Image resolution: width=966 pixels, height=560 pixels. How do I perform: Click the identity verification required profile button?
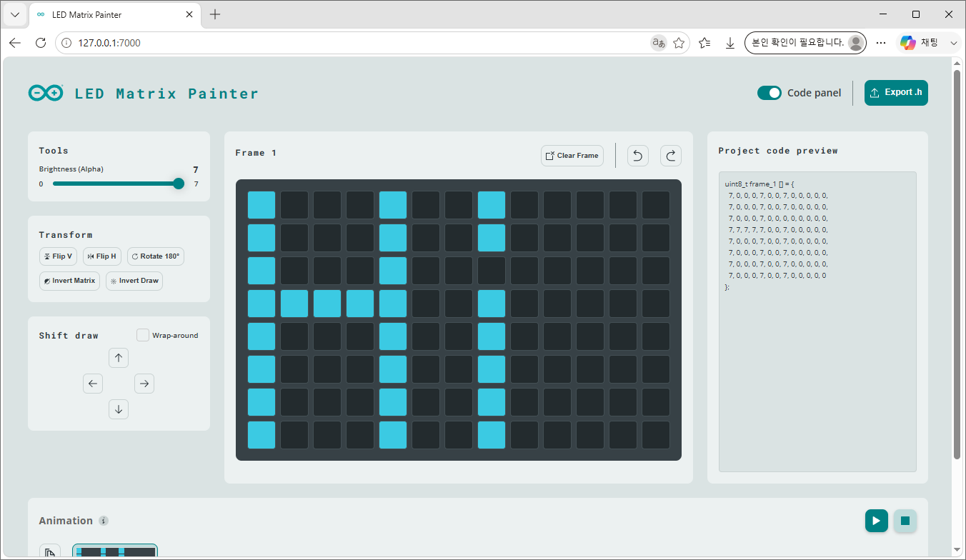point(805,43)
